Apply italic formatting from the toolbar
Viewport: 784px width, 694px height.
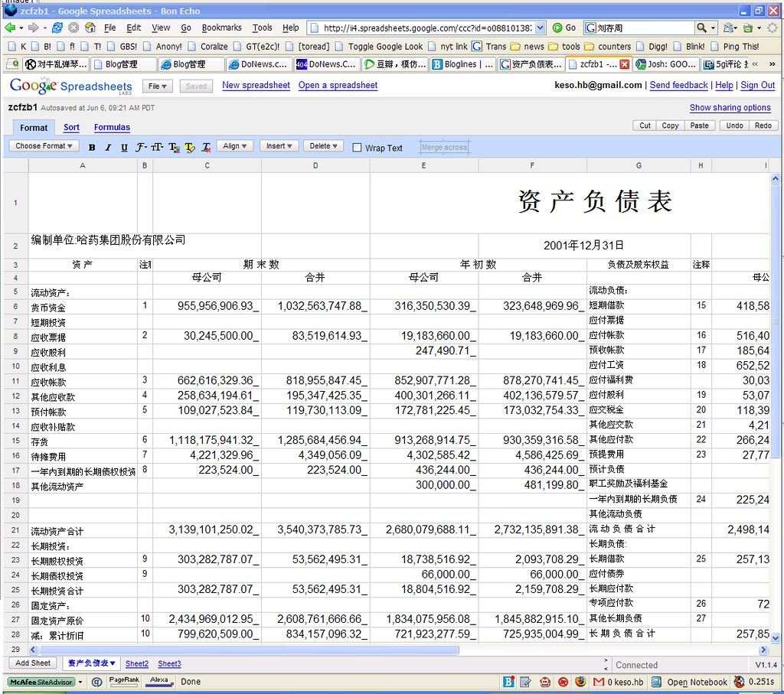coord(109,147)
